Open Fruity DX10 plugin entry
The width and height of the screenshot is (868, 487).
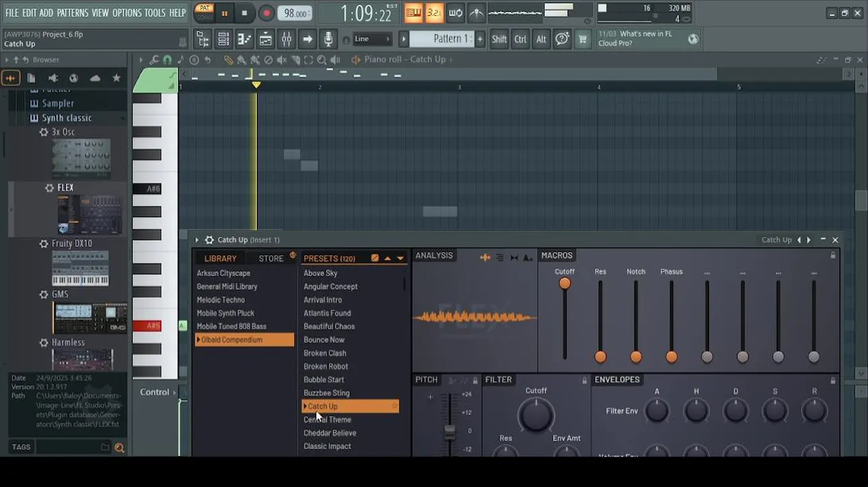tap(72, 243)
